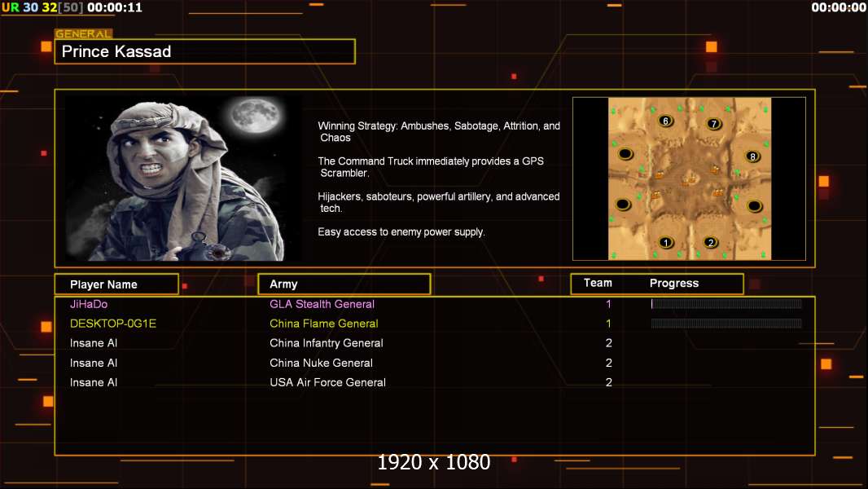Click team number 2 in USA Air Force row
This screenshot has height=489, width=868.
coord(608,382)
